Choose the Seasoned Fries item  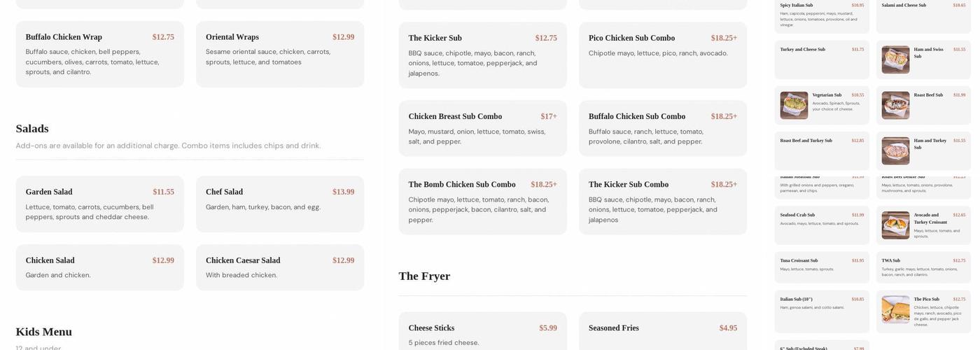pyautogui.click(x=663, y=331)
